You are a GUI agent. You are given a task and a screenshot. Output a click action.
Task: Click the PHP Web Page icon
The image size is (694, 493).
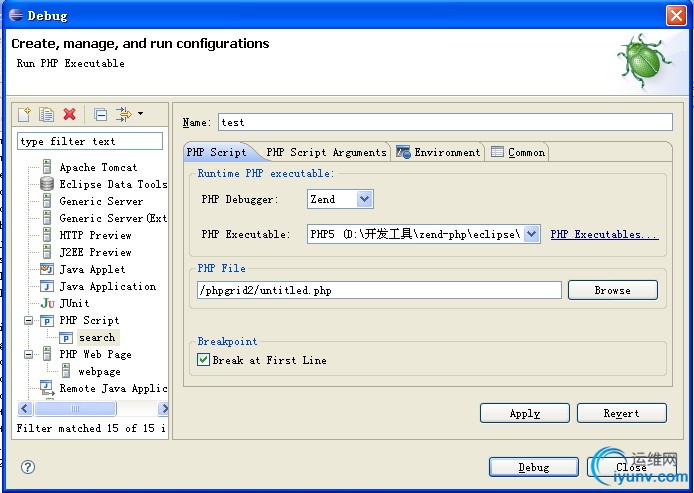coord(47,354)
